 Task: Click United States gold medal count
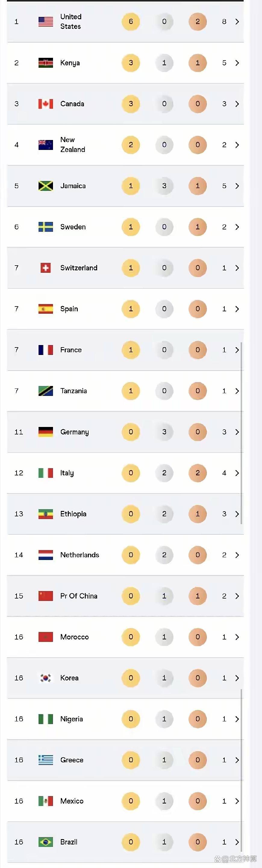[x=131, y=22]
